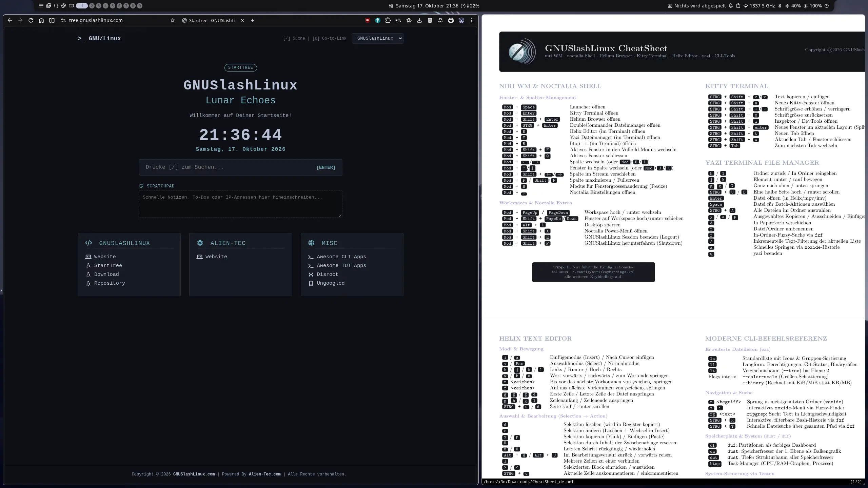The height and width of the screenshot is (488, 868).
Task: Click the power icon in top bar
Action: pyautogui.click(x=826, y=6)
